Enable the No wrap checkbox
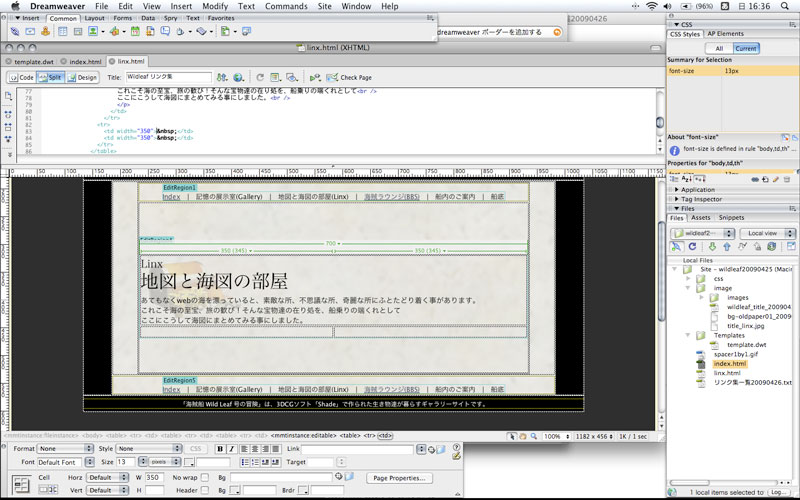Viewport: 800px width, 500px height. pos(205,478)
